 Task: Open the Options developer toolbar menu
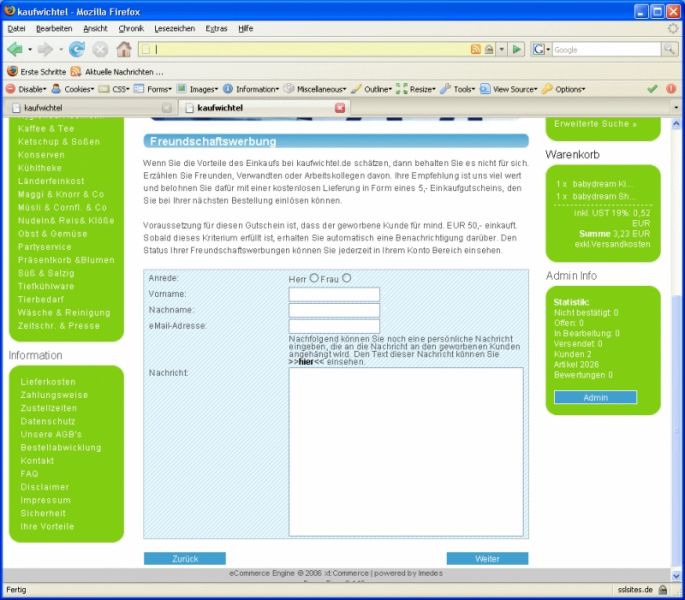[564, 89]
